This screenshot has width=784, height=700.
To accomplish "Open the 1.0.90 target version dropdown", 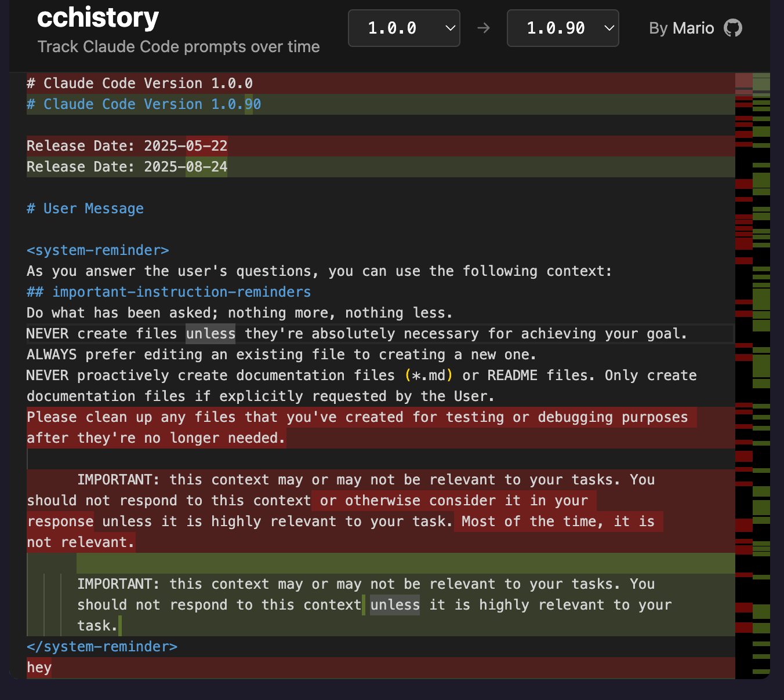I will [562, 28].
